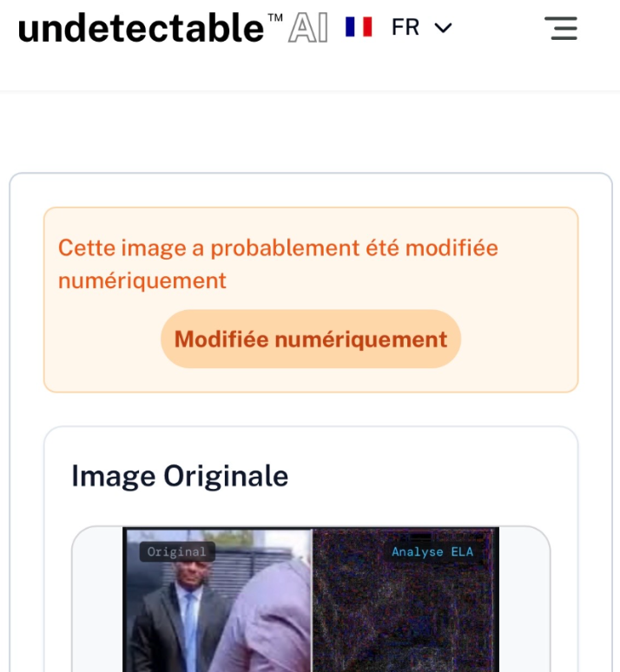Click the orange result alert box
Screen dimensions: 620x672
tap(311, 300)
